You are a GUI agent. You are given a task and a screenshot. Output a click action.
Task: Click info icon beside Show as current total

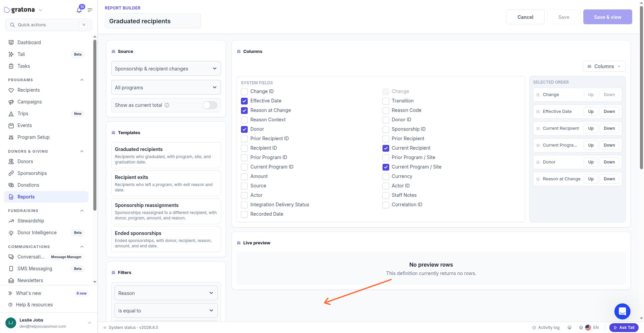167,105
